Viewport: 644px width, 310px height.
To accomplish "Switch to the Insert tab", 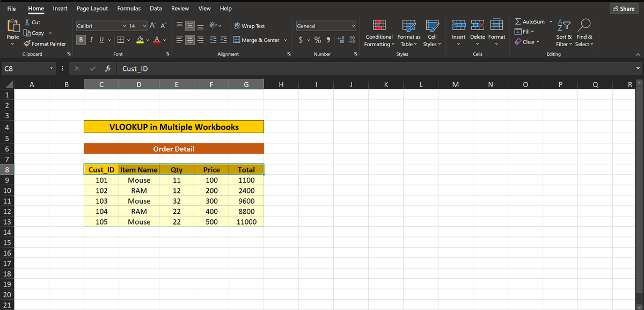I will coord(60,8).
